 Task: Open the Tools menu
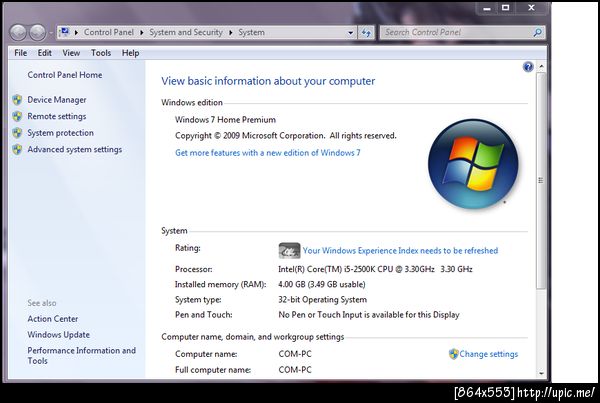(x=101, y=53)
